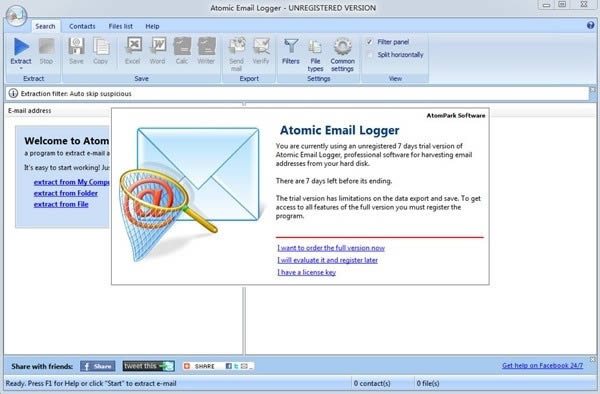Click the extract from File link
Viewport: 600px width, 394px height.
61,204
